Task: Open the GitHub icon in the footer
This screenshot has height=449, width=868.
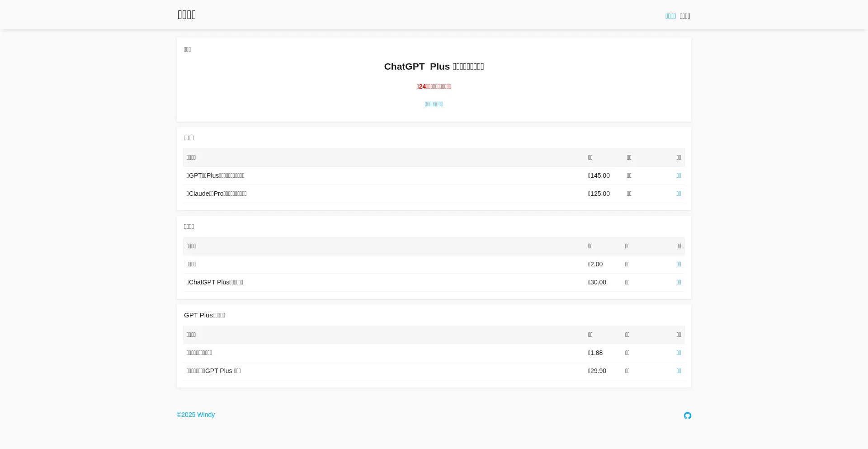Action: pos(687,416)
